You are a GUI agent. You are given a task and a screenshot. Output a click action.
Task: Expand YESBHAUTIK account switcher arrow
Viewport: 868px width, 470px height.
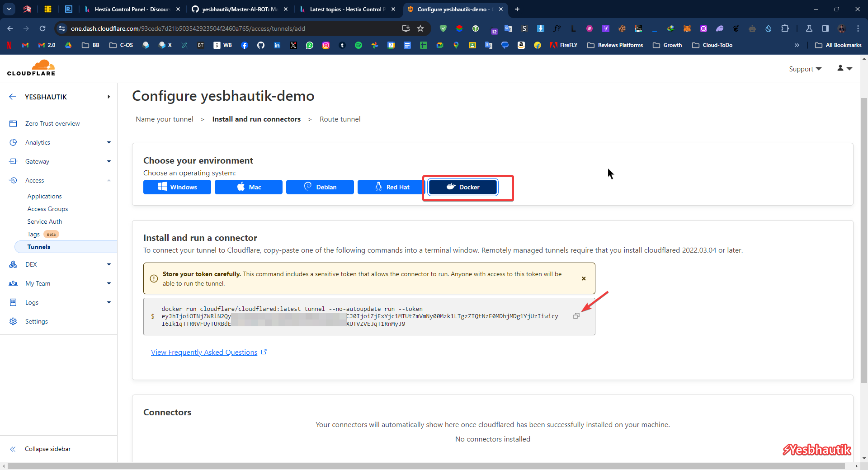109,97
